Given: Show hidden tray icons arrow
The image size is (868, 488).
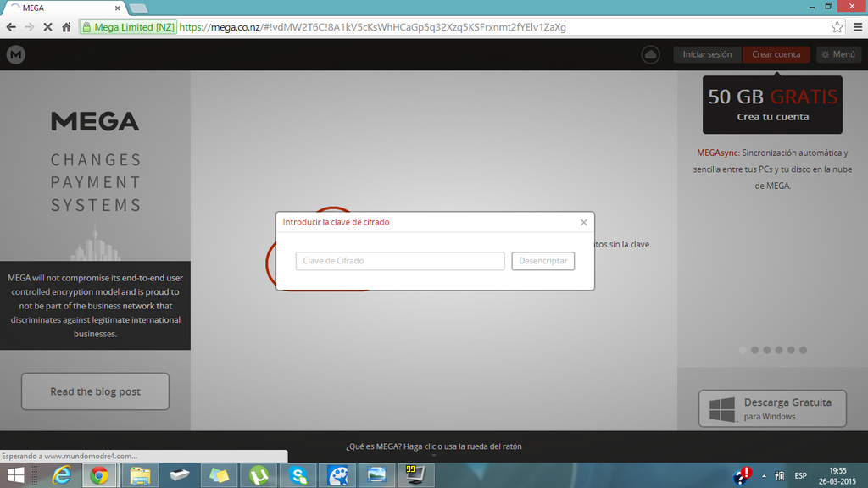Looking at the screenshot, I should 764,476.
